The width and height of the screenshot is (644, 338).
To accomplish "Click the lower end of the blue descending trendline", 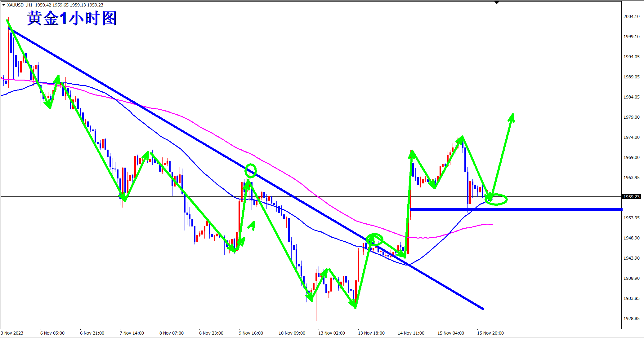I will click(x=482, y=308).
